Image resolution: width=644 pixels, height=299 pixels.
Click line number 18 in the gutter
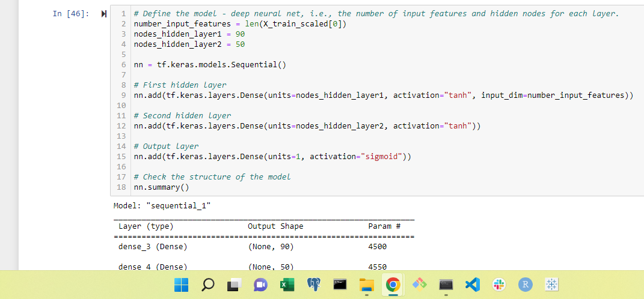121,187
